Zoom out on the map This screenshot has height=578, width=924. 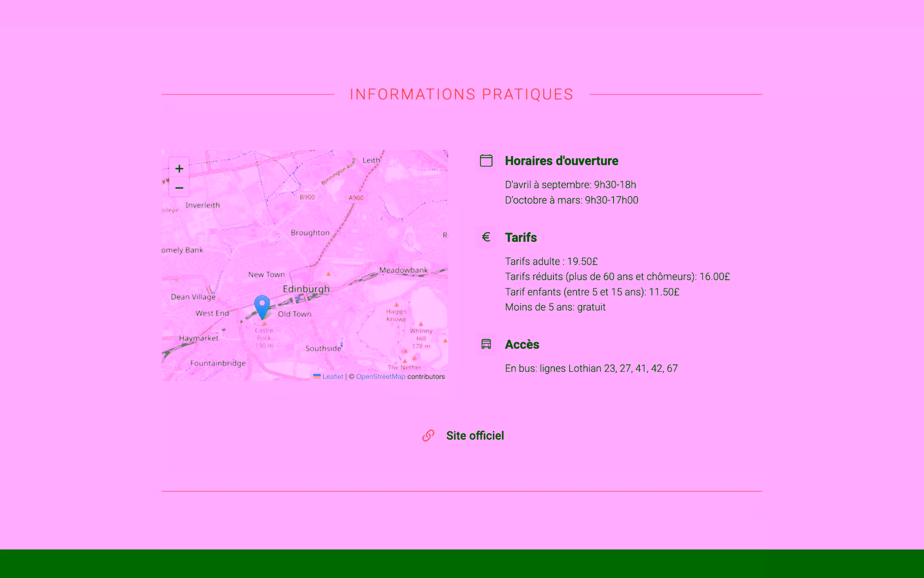click(x=179, y=188)
